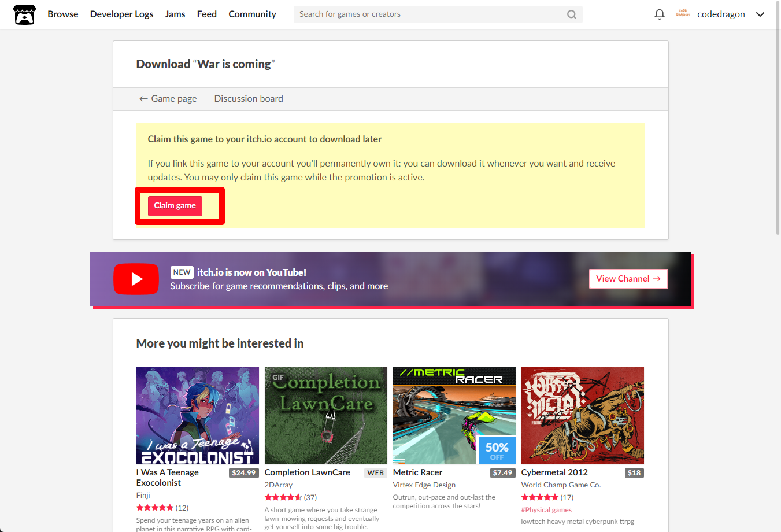Click the $18 price tag
781x532 pixels.
634,473
